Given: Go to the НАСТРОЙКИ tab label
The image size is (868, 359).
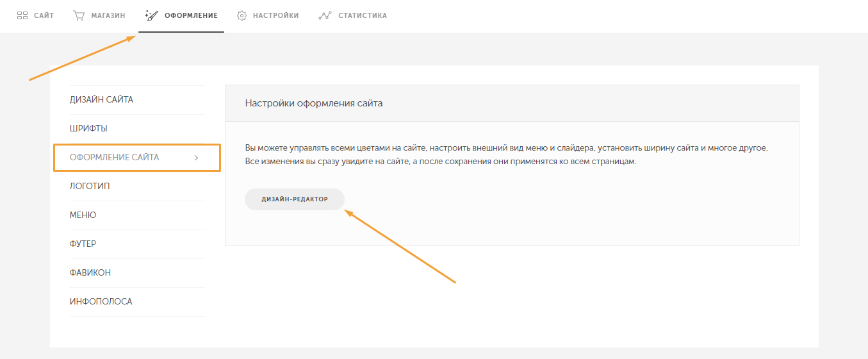Looking at the screenshot, I should click(x=275, y=15).
